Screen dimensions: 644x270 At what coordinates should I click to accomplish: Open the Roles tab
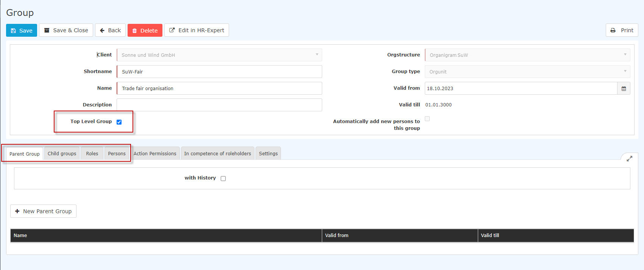(x=92, y=153)
